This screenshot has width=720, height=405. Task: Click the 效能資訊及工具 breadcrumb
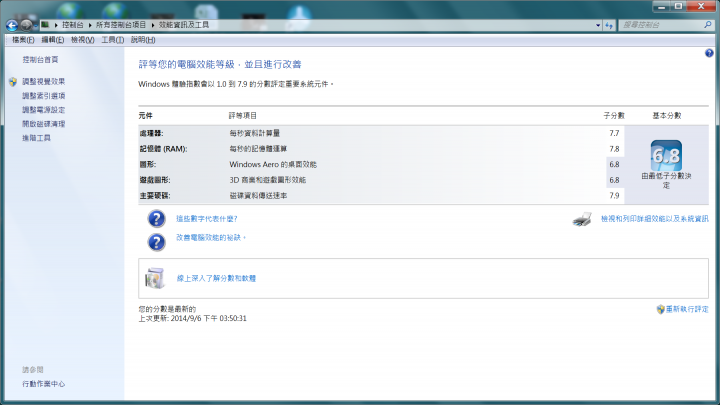[184, 25]
